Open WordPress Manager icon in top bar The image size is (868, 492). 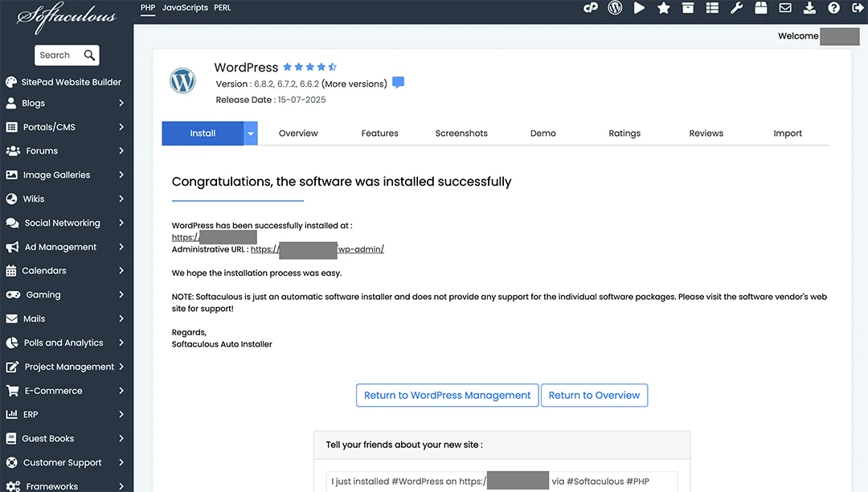pyautogui.click(x=615, y=8)
